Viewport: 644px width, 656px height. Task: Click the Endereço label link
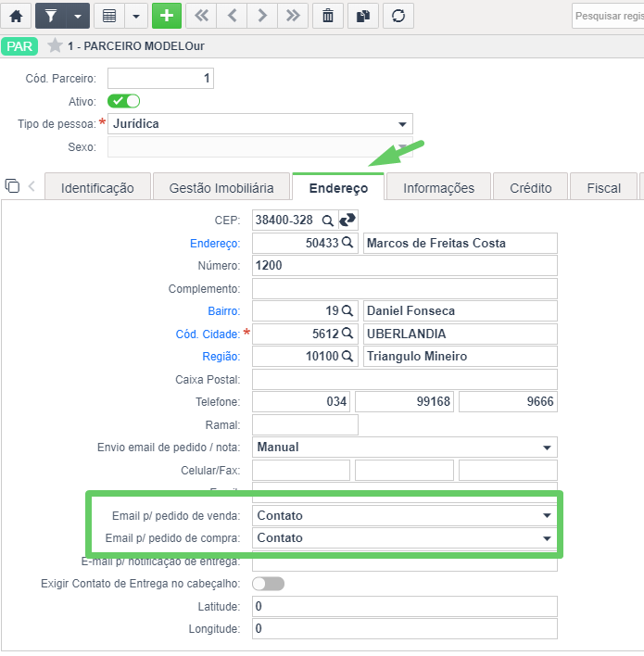tap(215, 244)
